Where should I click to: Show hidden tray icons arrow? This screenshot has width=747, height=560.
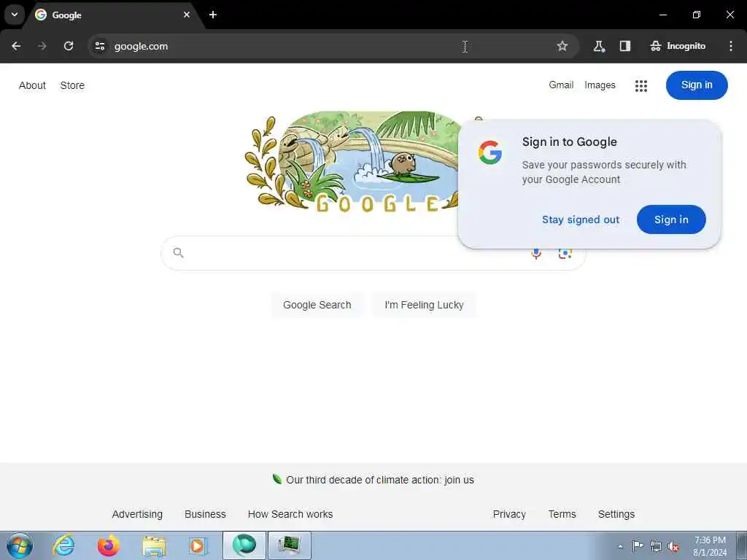click(x=620, y=546)
